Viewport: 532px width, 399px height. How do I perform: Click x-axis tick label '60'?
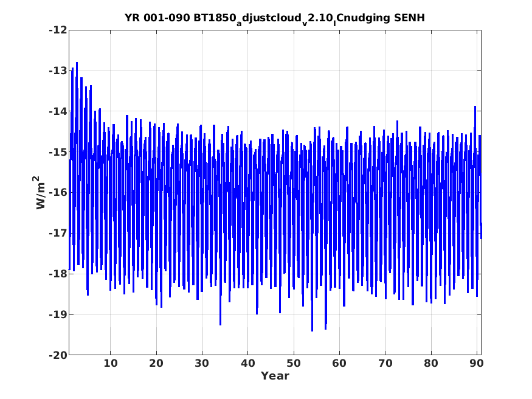point(339,363)
